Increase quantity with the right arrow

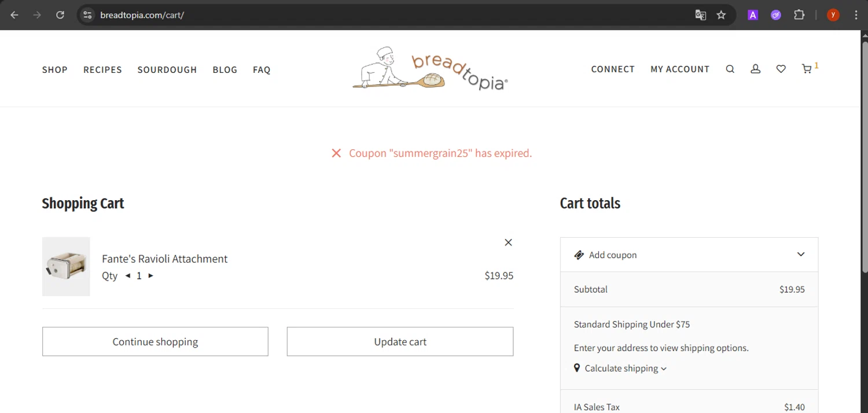pyautogui.click(x=150, y=276)
